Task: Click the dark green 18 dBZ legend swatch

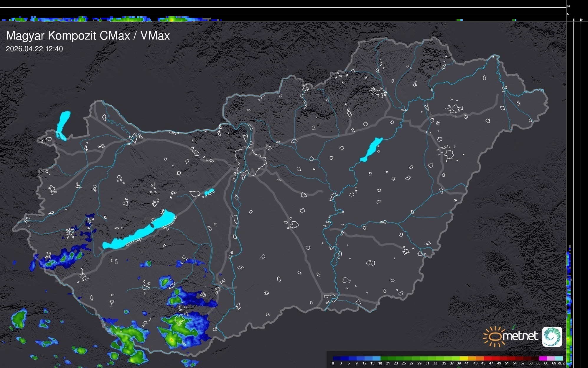Action: 384,358
